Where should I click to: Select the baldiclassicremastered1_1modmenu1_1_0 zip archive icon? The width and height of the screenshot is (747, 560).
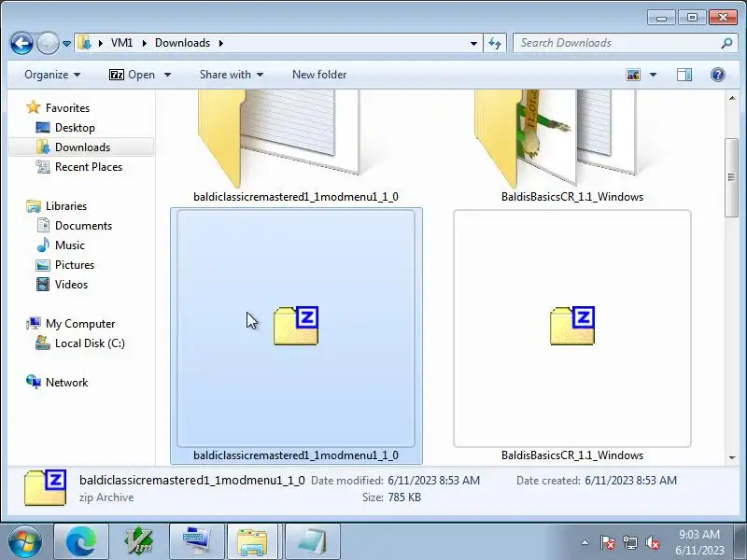pyautogui.click(x=296, y=326)
